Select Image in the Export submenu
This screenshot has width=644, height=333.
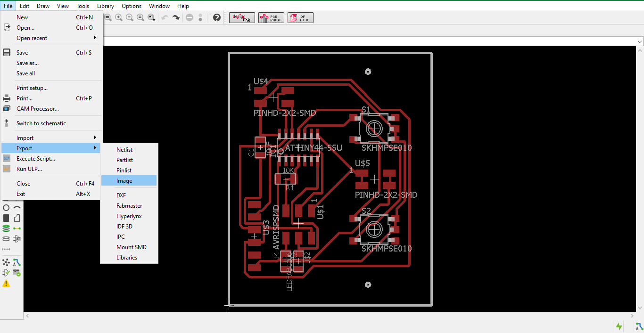coord(129,181)
